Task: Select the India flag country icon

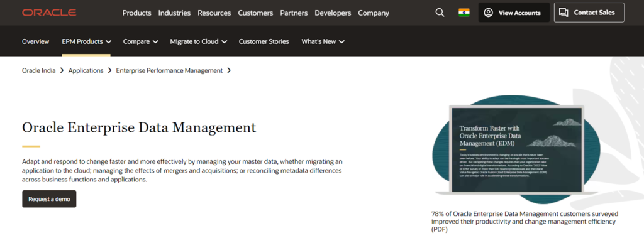Action: (x=464, y=13)
